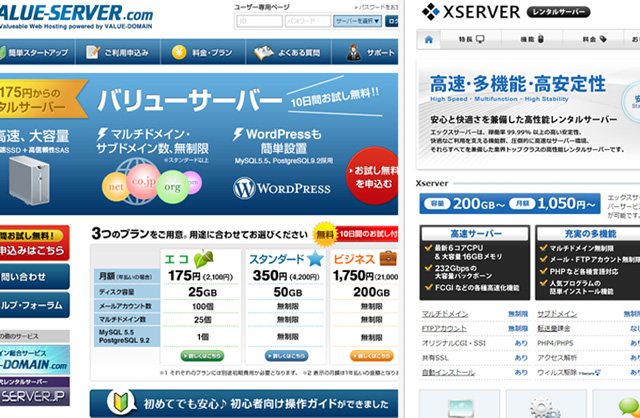Viewport: 640px width, 418px height.
Task: Click the アクセス解析 row text
Action: [557, 358]
